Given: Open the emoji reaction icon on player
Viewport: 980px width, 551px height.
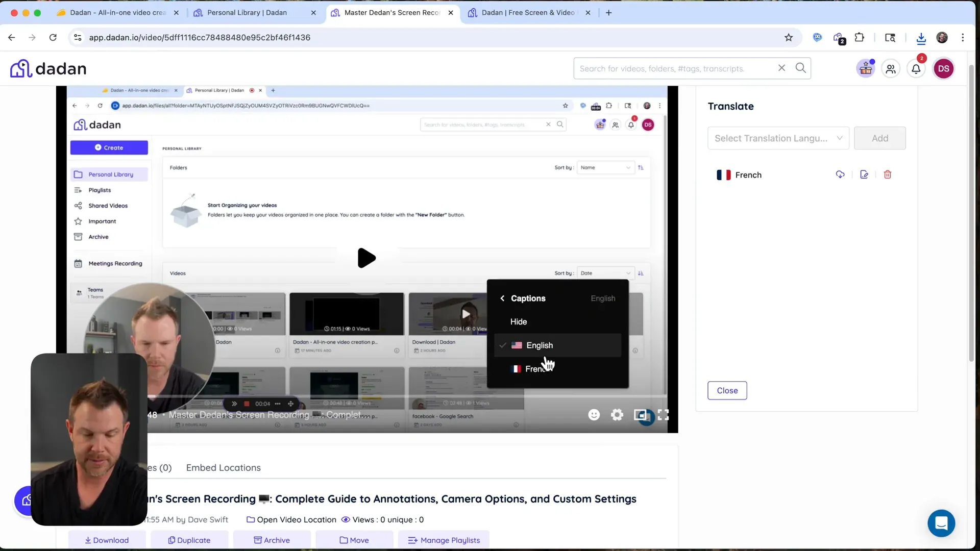Looking at the screenshot, I should point(594,415).
